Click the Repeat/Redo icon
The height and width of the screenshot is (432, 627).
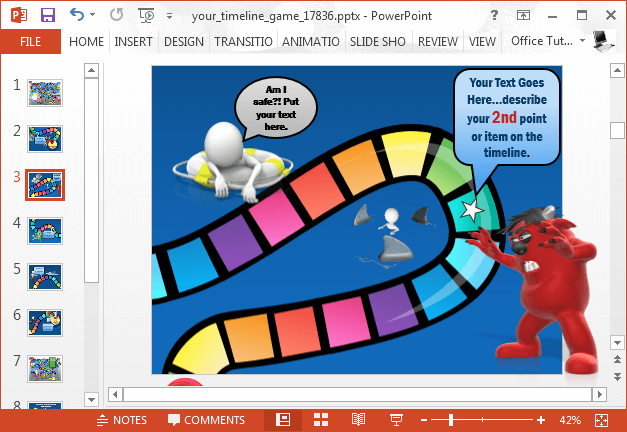click(116, 15)
